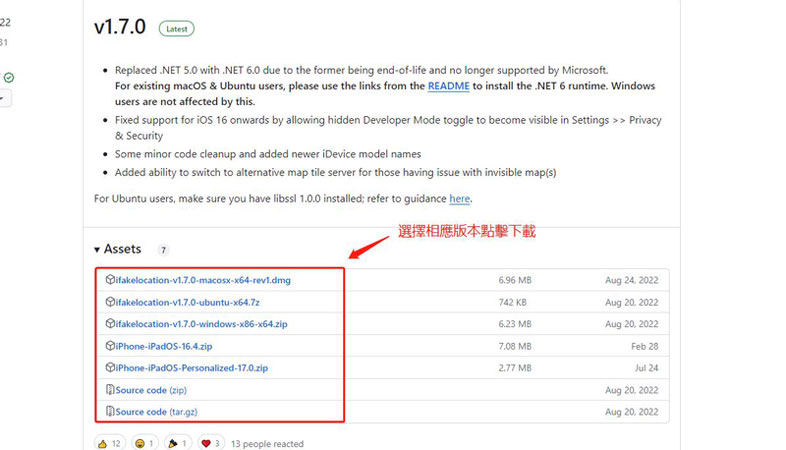Screen dimensions: 786x450
Task: Toggle the laugh emoji reaction
Action: click(145, 442)
